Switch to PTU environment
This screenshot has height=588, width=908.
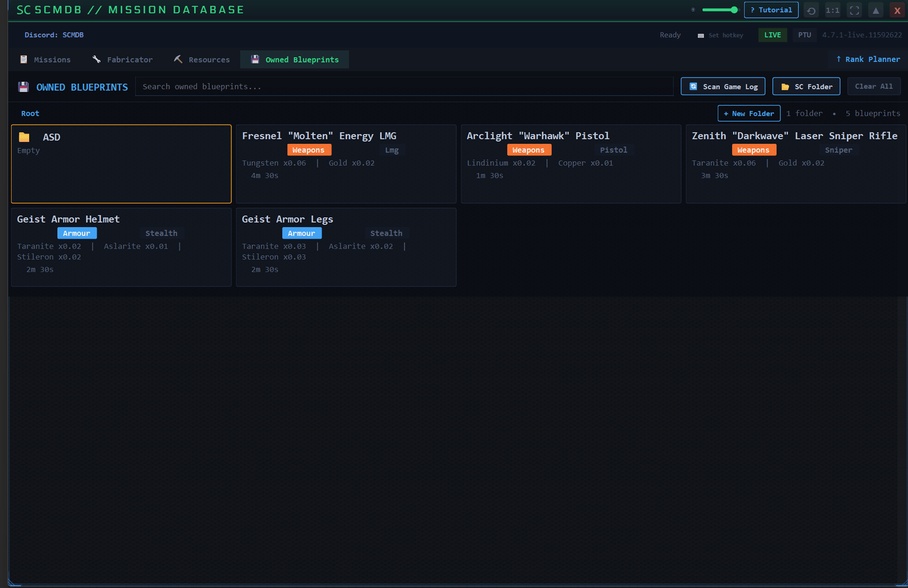(x=804, y=35)
